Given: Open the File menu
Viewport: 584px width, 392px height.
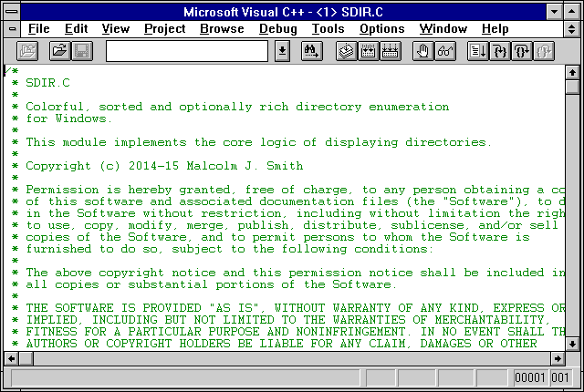Looking at the screenshot, I should (x=38, y=28).
